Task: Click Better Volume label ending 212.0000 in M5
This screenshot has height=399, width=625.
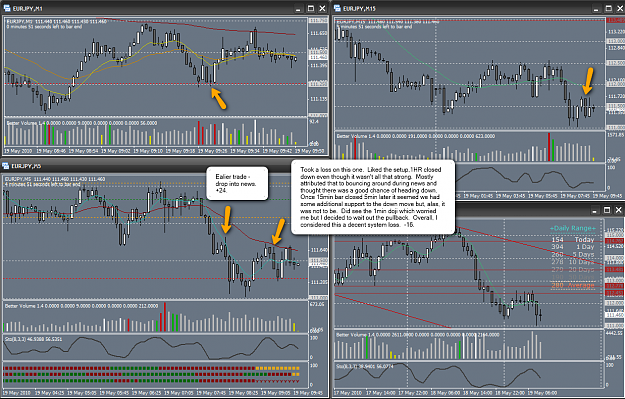Action: coord(82,306)
